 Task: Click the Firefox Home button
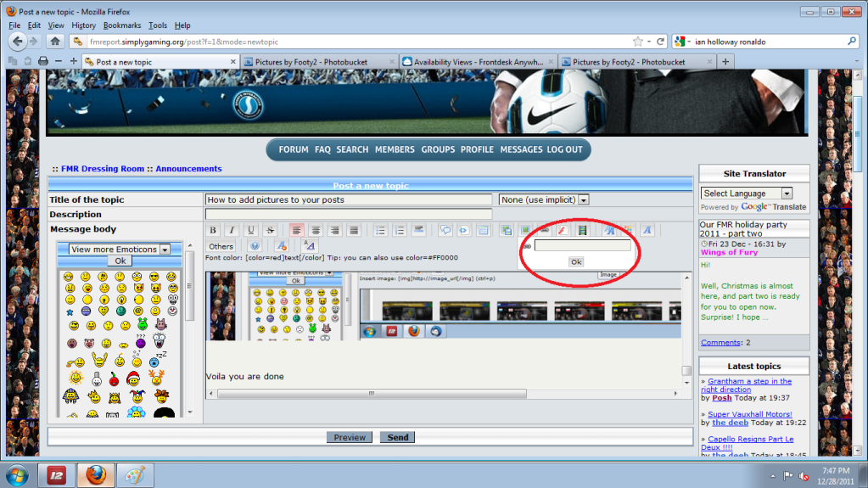pyautogui.click(x=55, y=41)
